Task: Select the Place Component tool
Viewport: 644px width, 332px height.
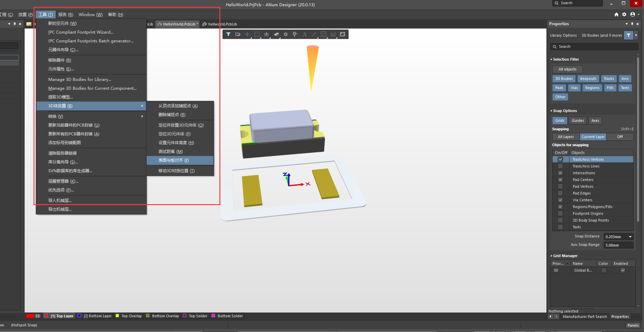Action: point(276,34)
